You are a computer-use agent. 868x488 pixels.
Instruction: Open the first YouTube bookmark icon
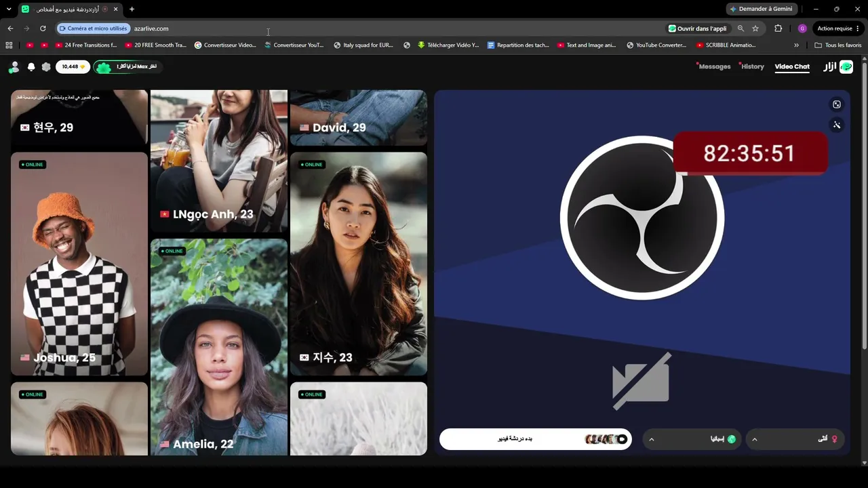coord(30,45)
